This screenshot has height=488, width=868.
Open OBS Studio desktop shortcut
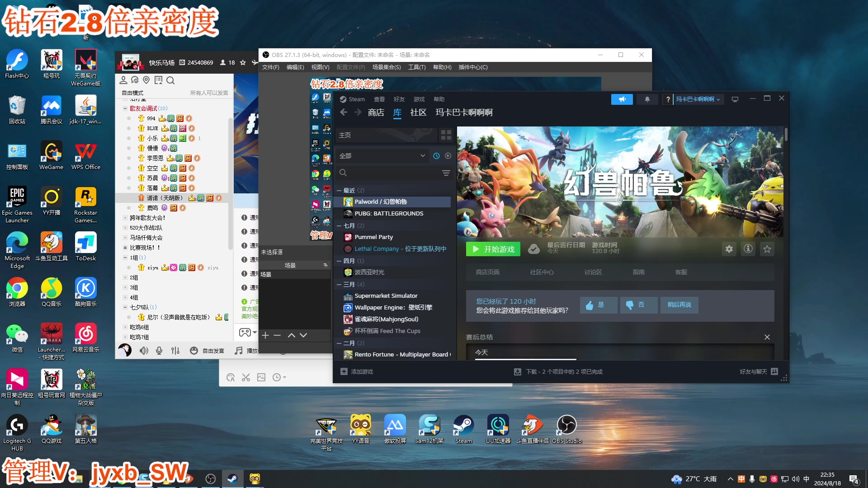tap(566, 429)
